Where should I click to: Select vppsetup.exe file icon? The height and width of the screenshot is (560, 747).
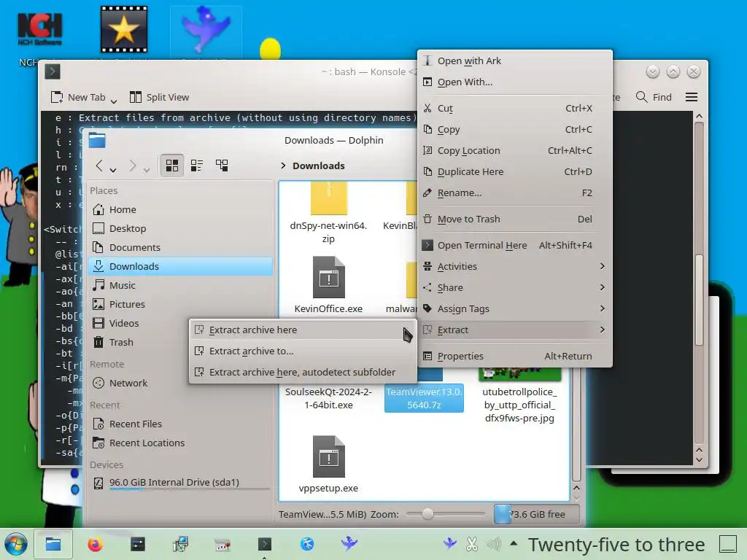click(329, 456)
